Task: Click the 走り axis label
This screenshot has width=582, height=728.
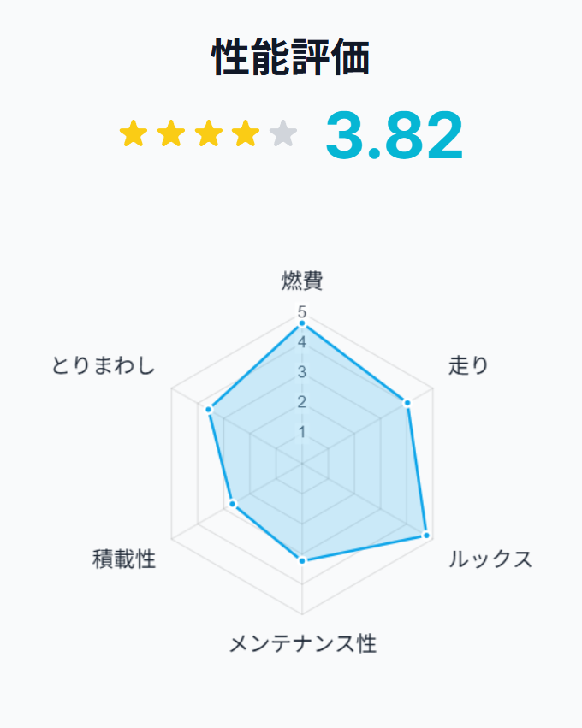Action: point(468,365)
